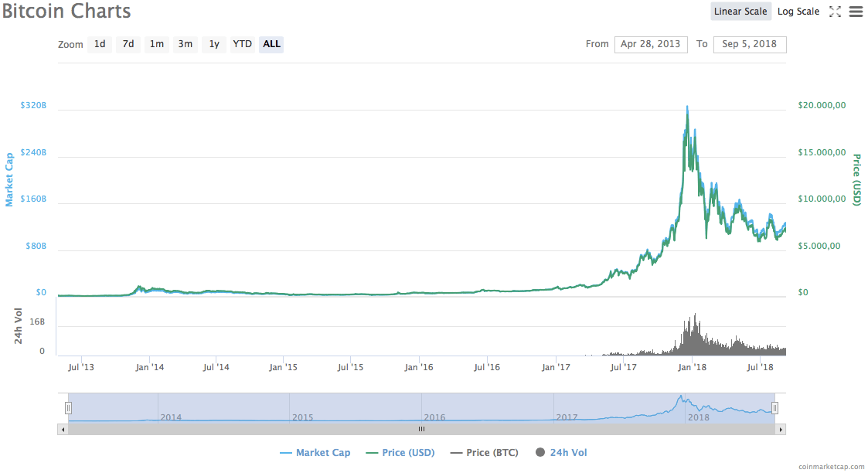
Task: Open the hamburger chart menu icon
Action: click(x=856, y=12)
